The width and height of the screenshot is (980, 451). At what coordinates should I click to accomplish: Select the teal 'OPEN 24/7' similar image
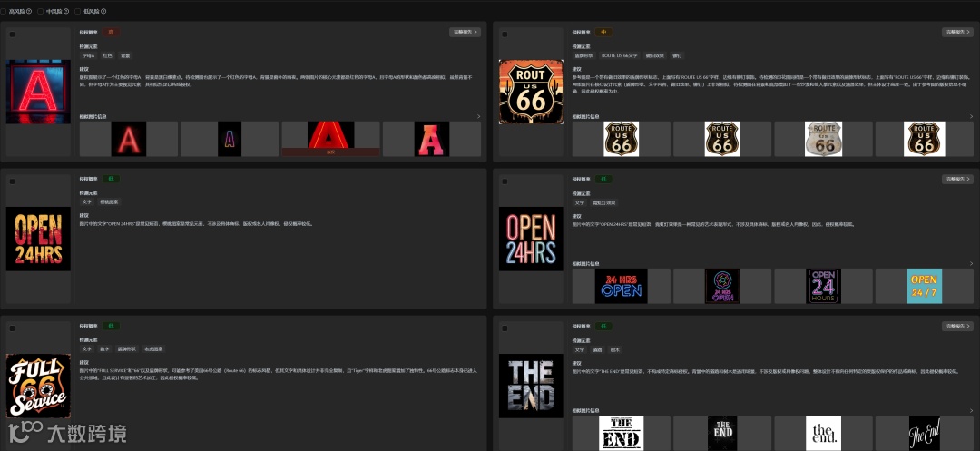[x=925, y=286]
